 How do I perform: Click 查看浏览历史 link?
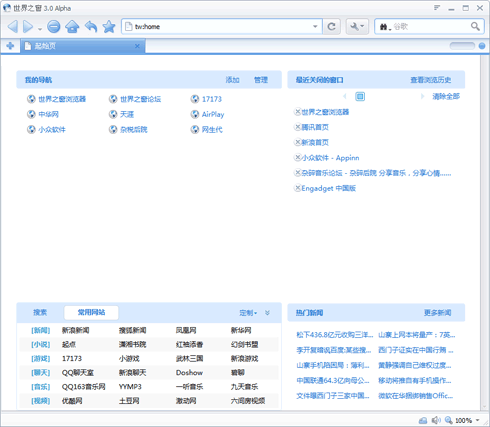pos(431,80)
